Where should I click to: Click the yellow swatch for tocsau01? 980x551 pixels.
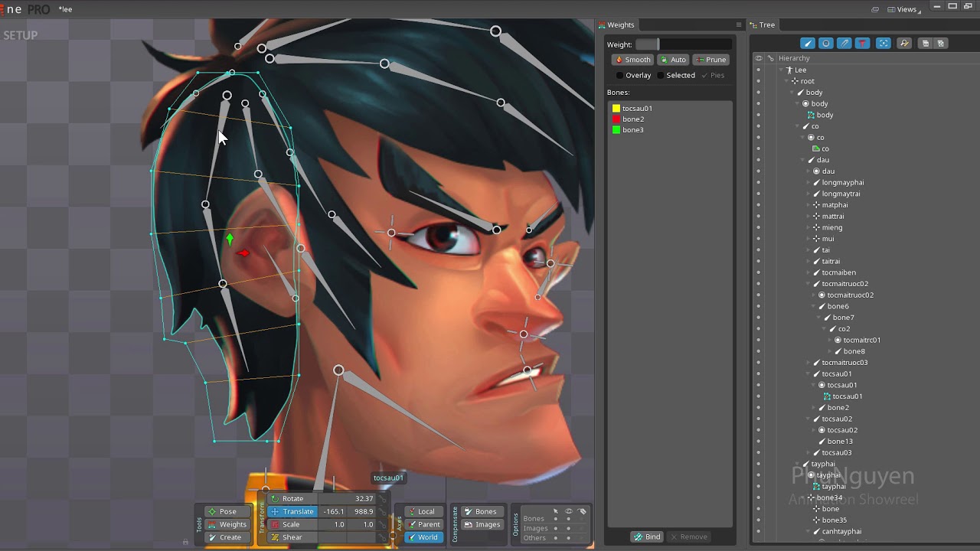point(616,109)
